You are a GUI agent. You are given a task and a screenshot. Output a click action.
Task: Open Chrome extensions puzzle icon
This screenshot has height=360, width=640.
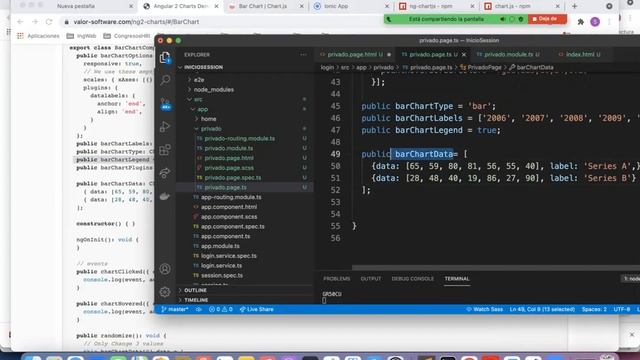click(x=580, y=22)
